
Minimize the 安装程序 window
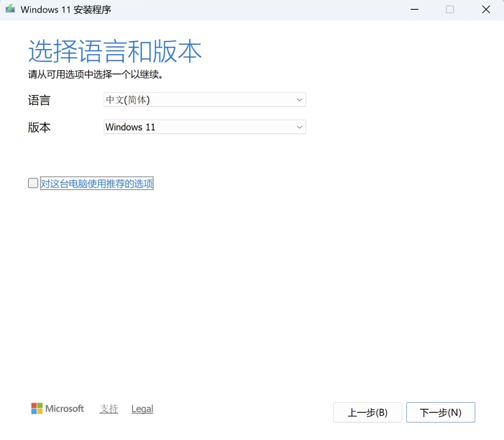tap(414, 9)
